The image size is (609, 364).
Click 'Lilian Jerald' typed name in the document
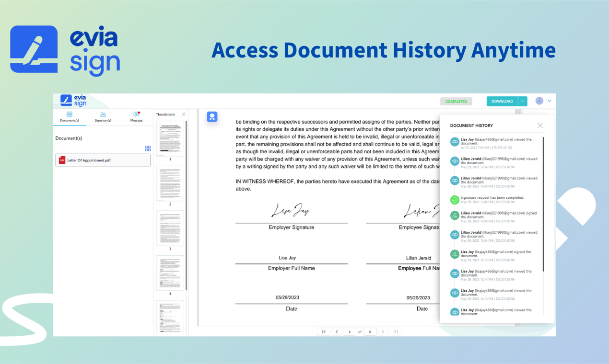click(419, 258)
